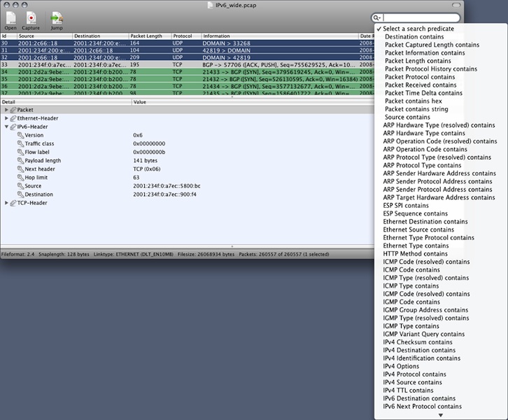This screenshot has height=420, width=508.
Task: Expand the TCP-Header node
Action: pos(6,203)
